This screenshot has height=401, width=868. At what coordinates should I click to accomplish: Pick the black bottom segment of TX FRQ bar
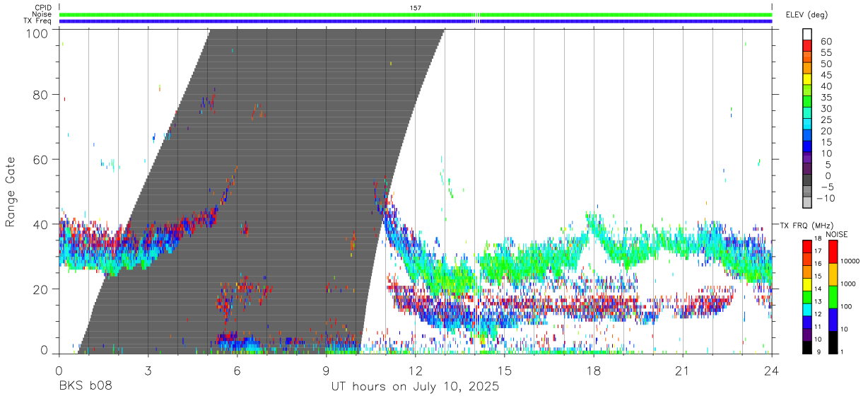(807, 346)
